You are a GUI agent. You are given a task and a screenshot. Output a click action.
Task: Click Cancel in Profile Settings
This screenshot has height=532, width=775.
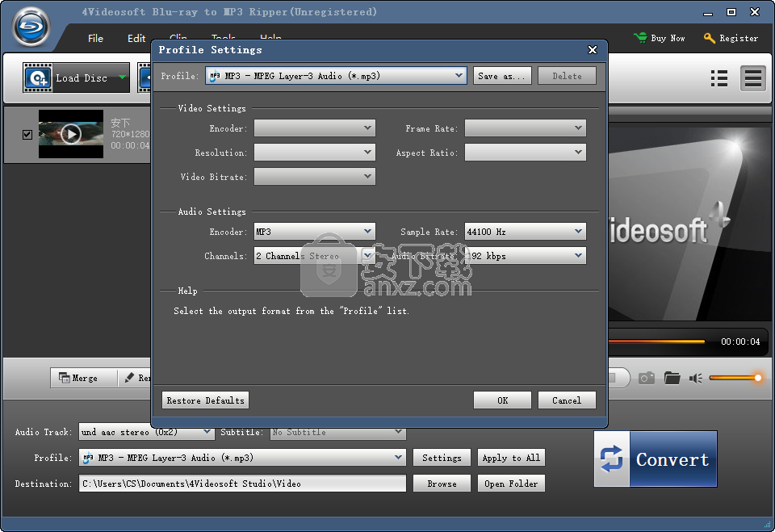pyautogui.click(x=567, y=400)
